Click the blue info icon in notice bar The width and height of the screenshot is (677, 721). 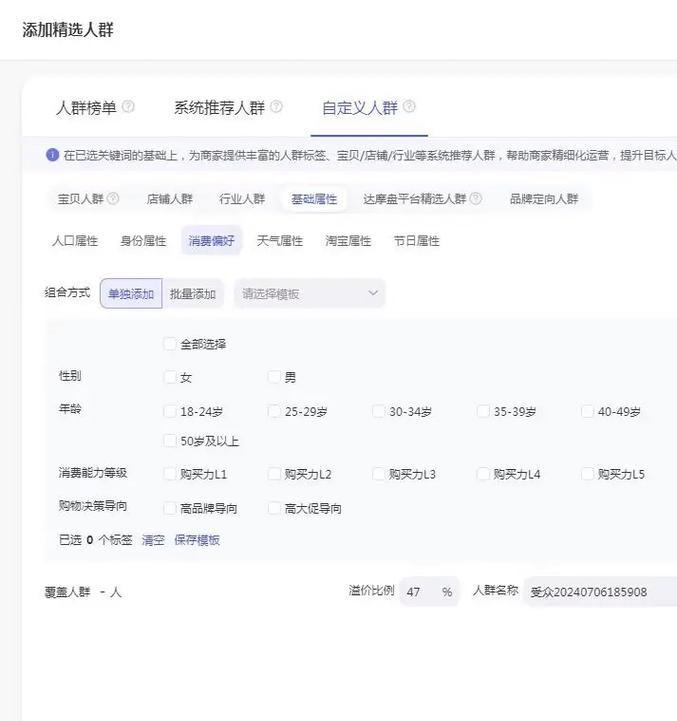[x=52, y=155]
